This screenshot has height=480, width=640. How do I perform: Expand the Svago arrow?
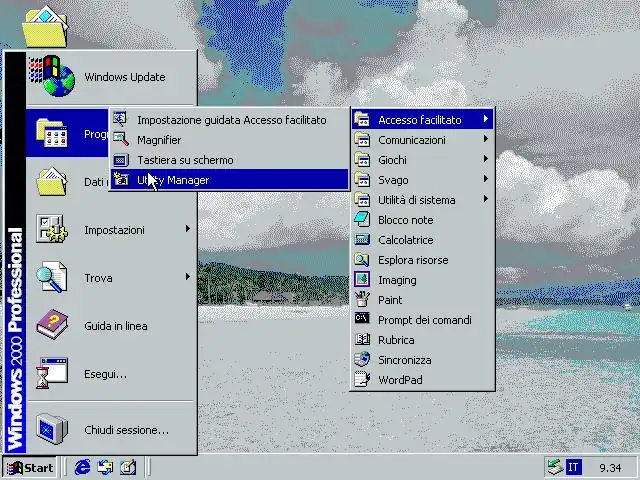click(x=485, y=179)
